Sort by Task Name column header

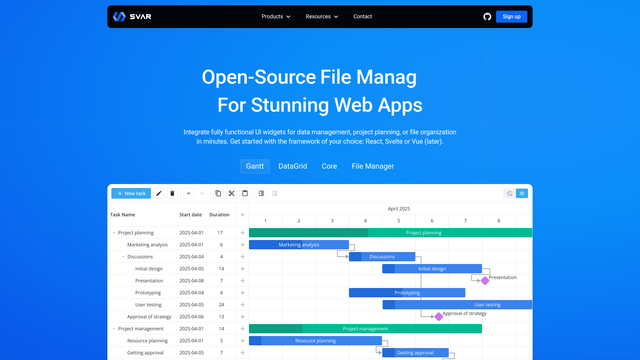pos(122,215)
